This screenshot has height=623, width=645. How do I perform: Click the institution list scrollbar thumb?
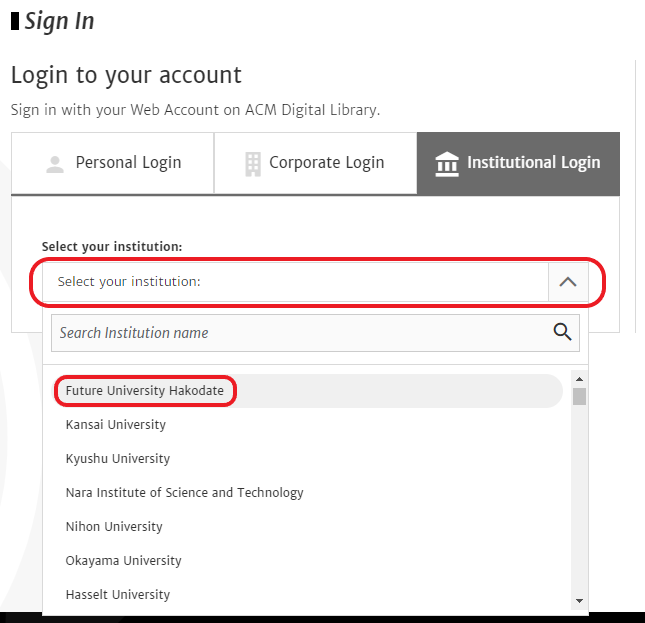[580, 396]
